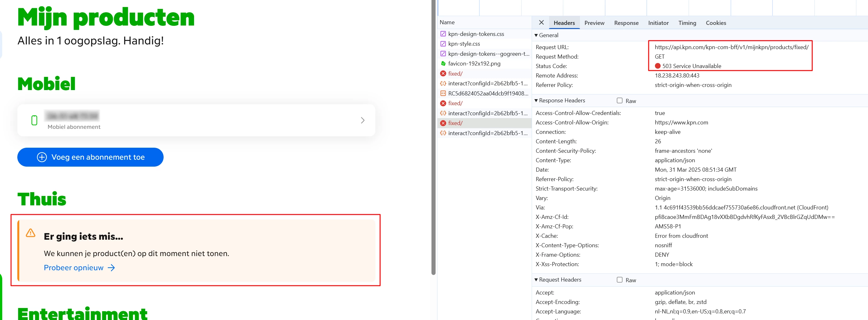Viewport: 868px width, 320px height.
Task: Click the script icon of RC5d6824052aa04dcb9f19408 request
Action: coord(443,93)
